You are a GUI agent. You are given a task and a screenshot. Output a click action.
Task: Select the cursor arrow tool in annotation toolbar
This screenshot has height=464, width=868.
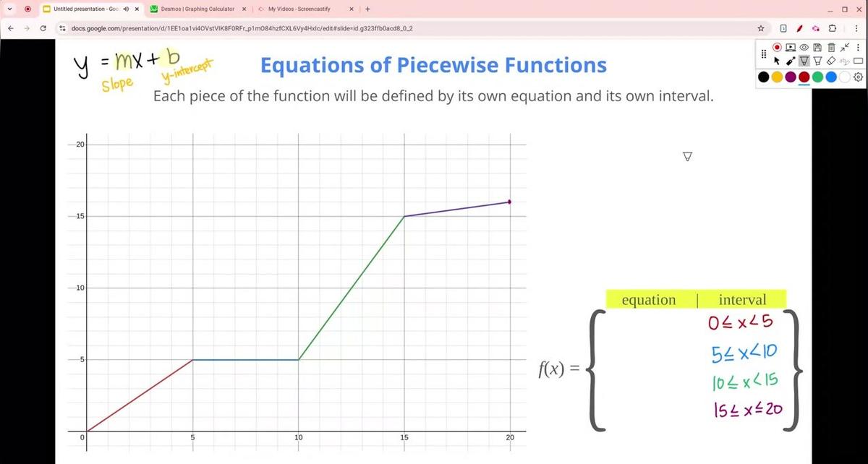(x=777, y=61)
